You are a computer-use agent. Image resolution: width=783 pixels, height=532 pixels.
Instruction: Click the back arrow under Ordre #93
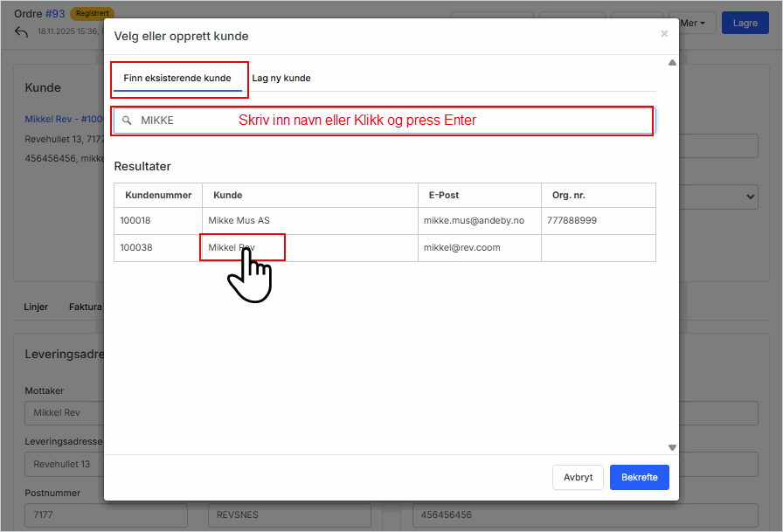point(22,32)
